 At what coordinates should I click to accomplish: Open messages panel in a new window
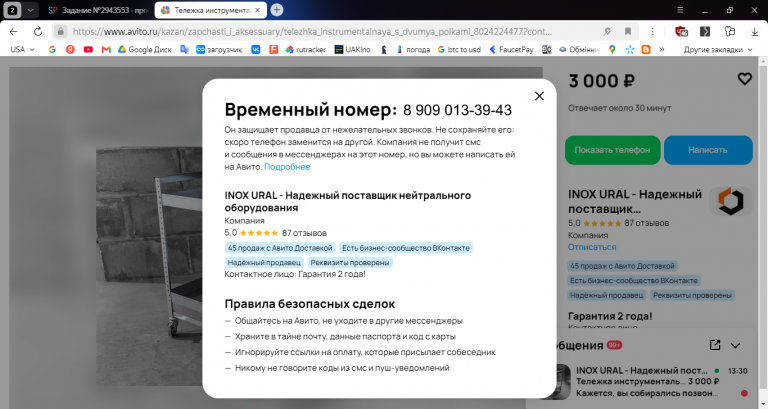click(715, 345)
